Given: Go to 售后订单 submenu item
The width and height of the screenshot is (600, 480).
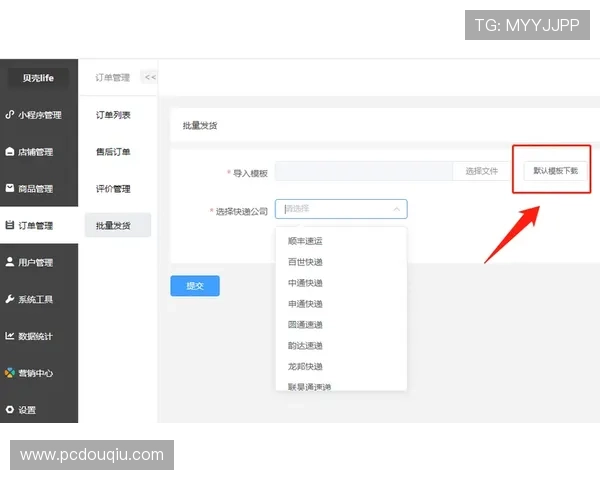Looking at the screenshot, I should [113, 152].
